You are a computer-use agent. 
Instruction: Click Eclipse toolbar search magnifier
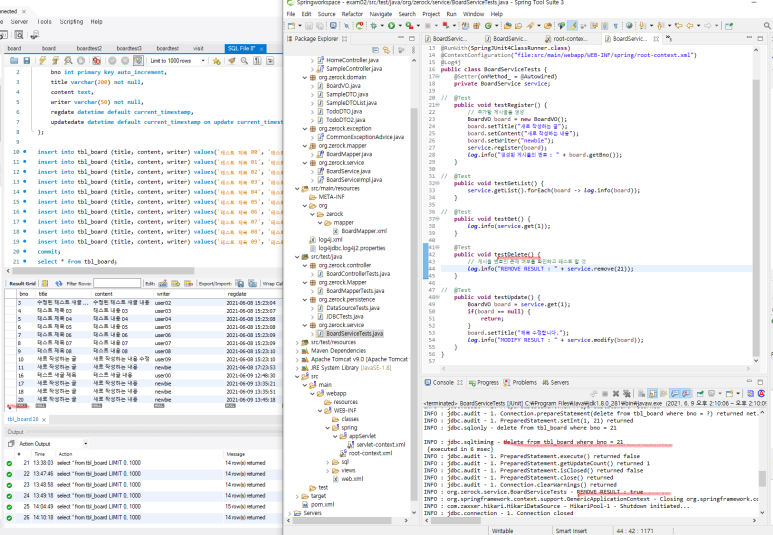[x=768, y=26]
